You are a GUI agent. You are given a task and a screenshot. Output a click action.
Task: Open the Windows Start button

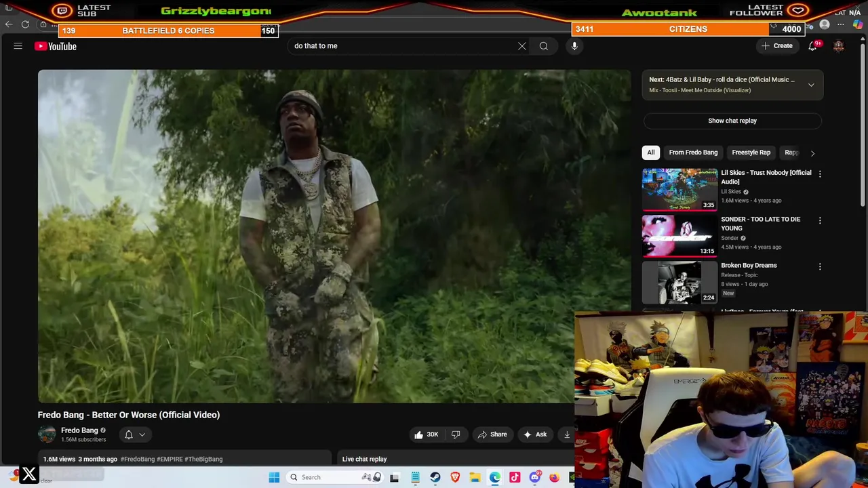pyautogui.click(x=274, y=477)
